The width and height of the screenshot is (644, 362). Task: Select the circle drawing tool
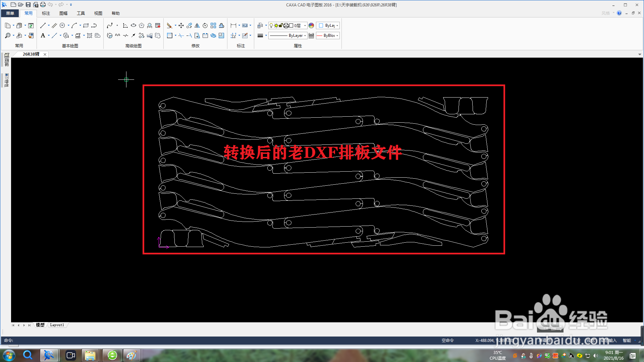point(62,25)
